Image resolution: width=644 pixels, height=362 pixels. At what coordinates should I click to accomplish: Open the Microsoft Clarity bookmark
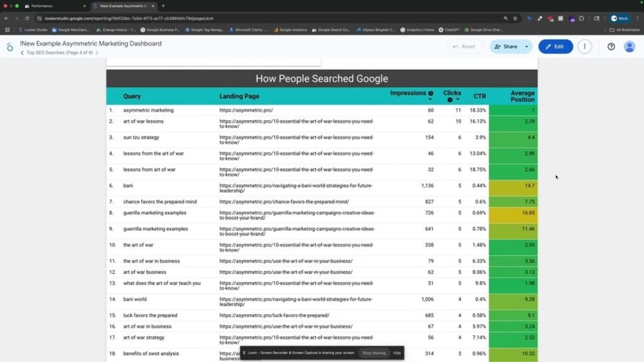point(248,30)
